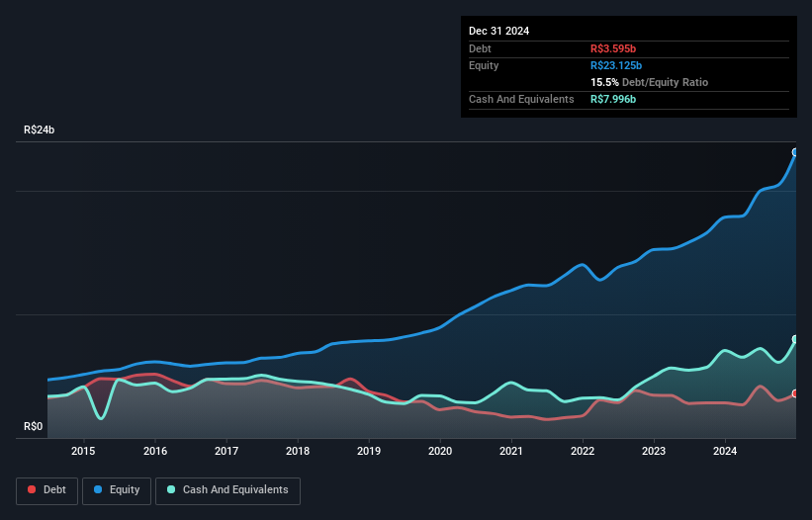Click the teal Cash legend dot
Image resolution: width=812 pixels, height=520 pixels.
[171, 489]
